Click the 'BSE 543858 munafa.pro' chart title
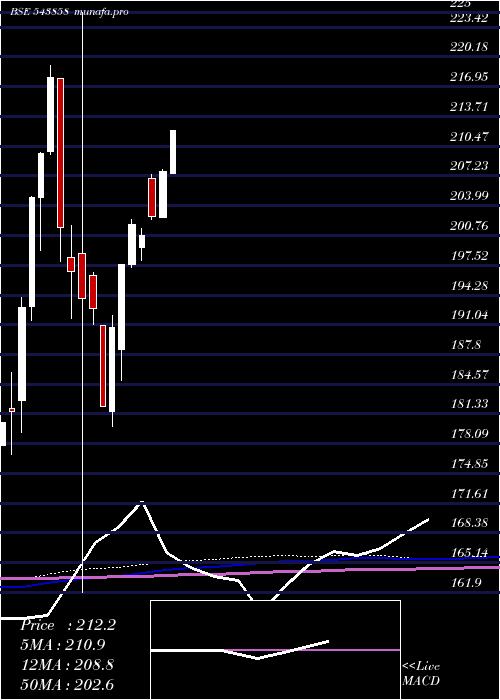Screen dimensions: 500x700 pos(70,12)
